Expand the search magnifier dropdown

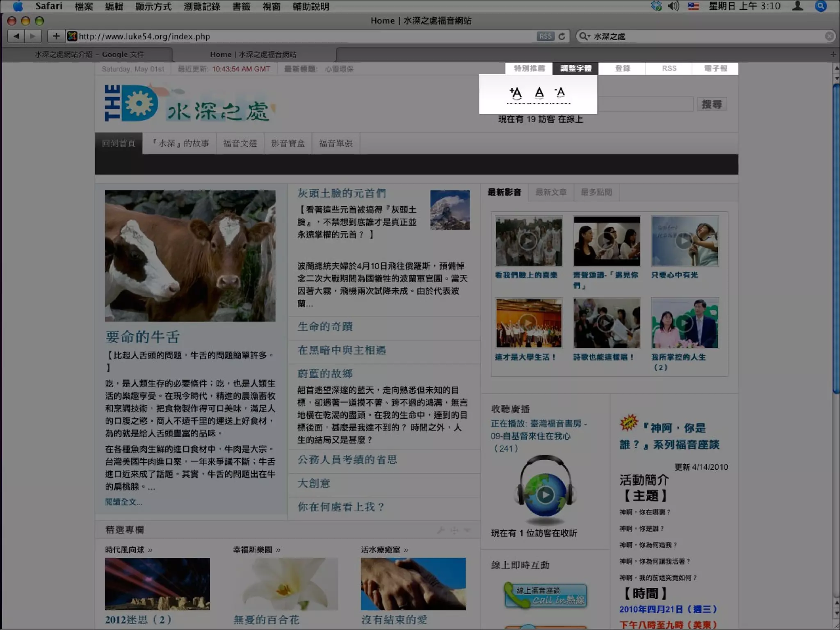point(584,37)
